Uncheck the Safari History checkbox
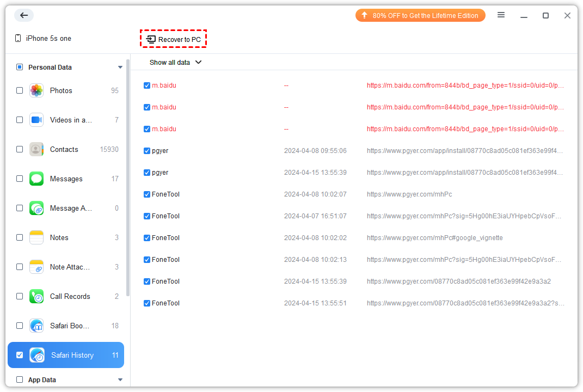This screenshot has width=583, height=392. tap(20, 355)
